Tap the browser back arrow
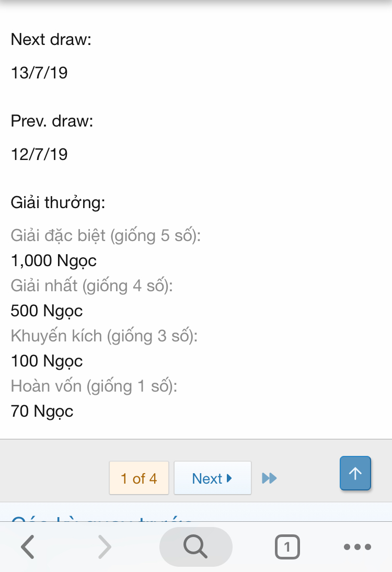 coord(28,547)
